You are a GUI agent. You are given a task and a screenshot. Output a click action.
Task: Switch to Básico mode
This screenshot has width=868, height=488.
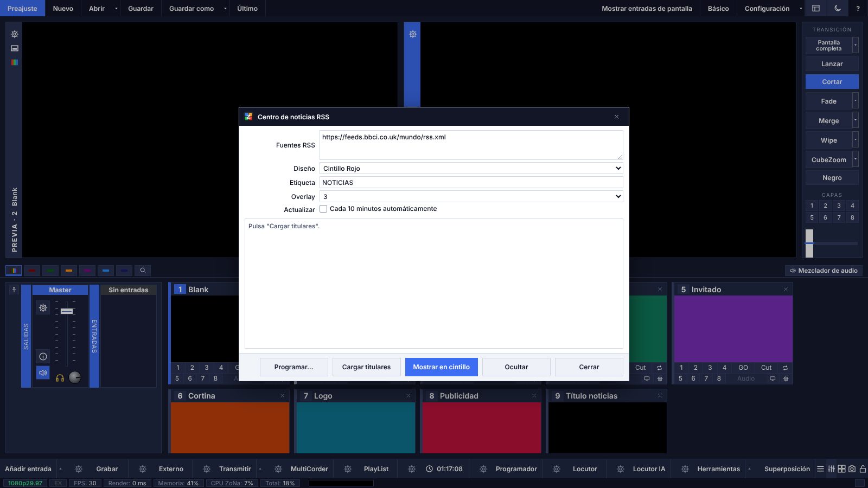coord(718,8)
